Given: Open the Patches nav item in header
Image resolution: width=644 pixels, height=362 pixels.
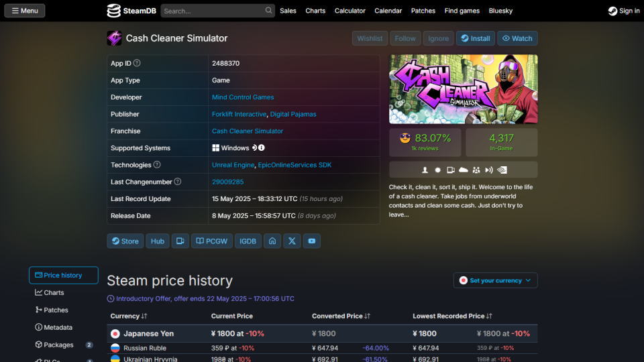Looking at the screenshot, I should (x=423, y=11).
